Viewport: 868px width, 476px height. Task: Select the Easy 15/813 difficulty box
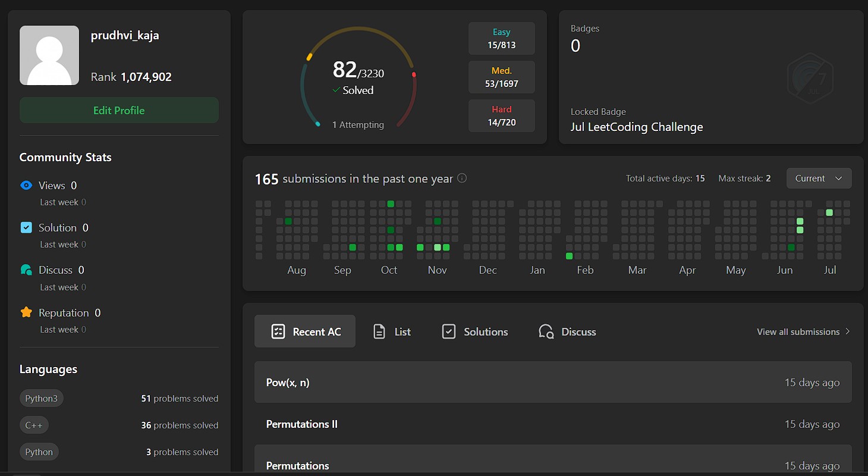click(501, 39)
